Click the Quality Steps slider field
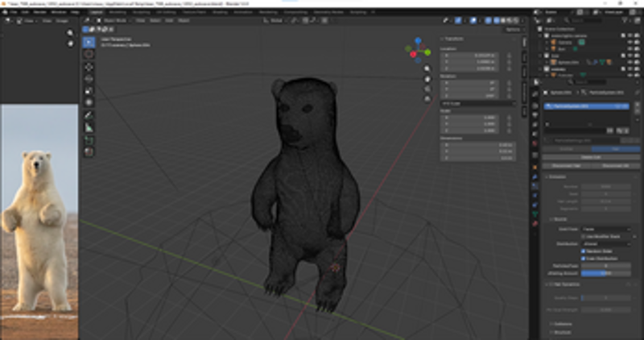 click(606, 297)
